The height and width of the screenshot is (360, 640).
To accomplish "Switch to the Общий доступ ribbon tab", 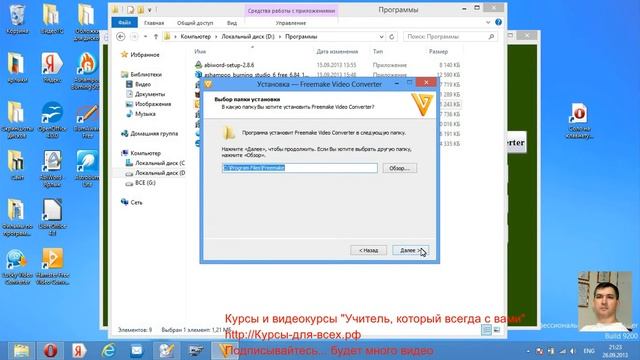I will coord(195,23).
